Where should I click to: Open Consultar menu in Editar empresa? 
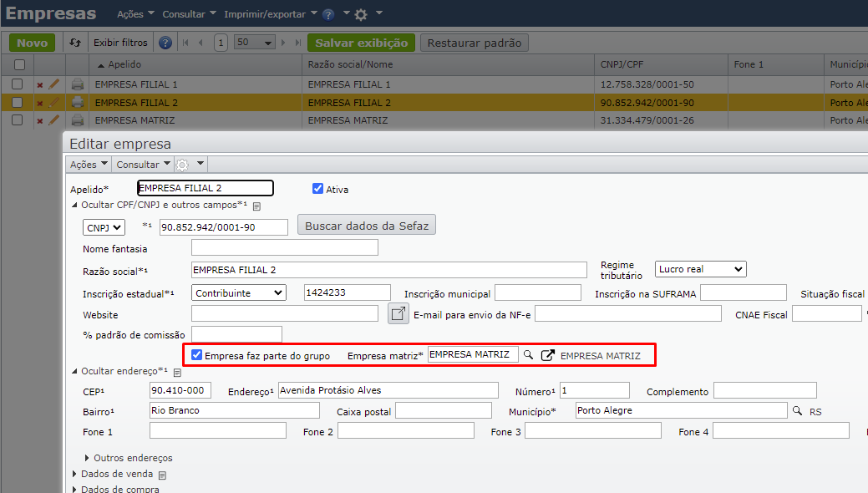[x=143, y=165]
